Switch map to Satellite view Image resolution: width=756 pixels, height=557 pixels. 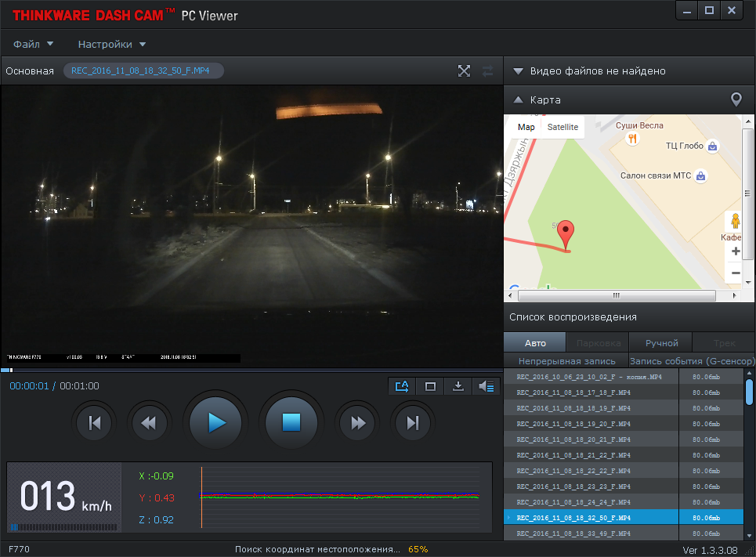[562, 127]
